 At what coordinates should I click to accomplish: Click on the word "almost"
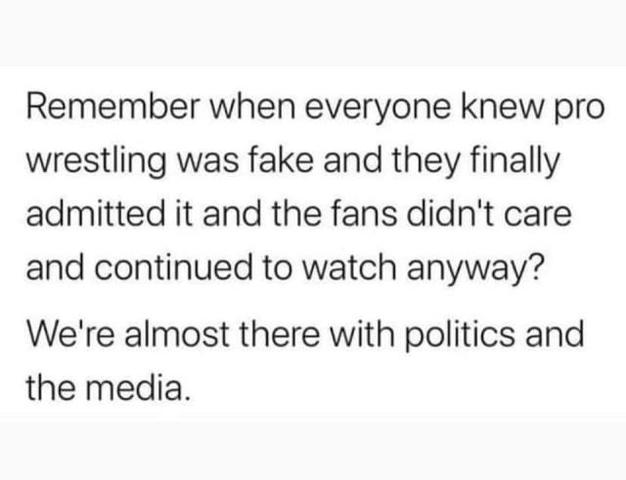tap(176, 333)
